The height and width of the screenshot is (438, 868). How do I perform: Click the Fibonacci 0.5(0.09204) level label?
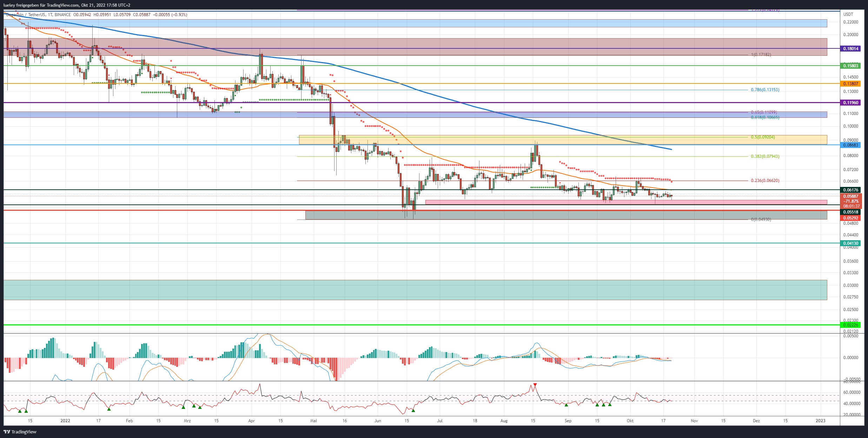pos(763,137)
